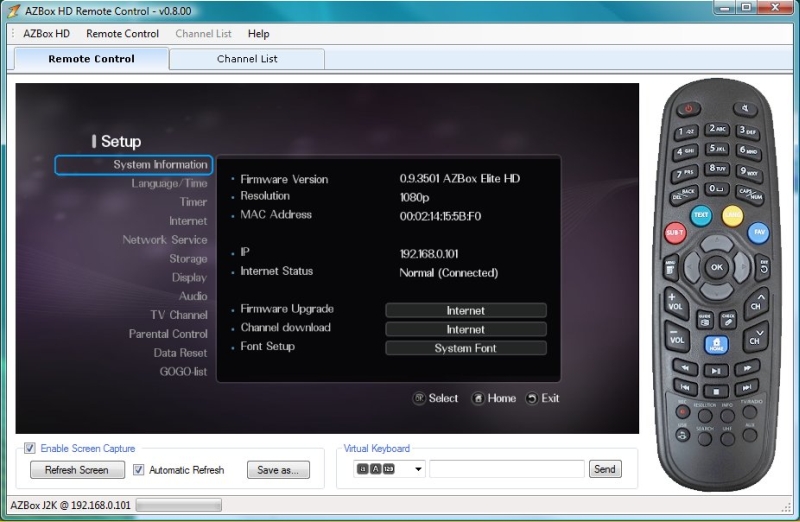This screenshot has width=800, height=522.
Task: Click the Firmware Upgrade Internet option
Action: pos(466,310)
